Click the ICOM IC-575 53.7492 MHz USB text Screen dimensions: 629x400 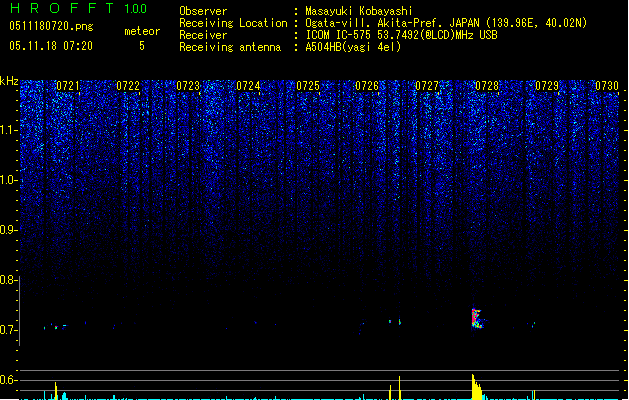402,35
